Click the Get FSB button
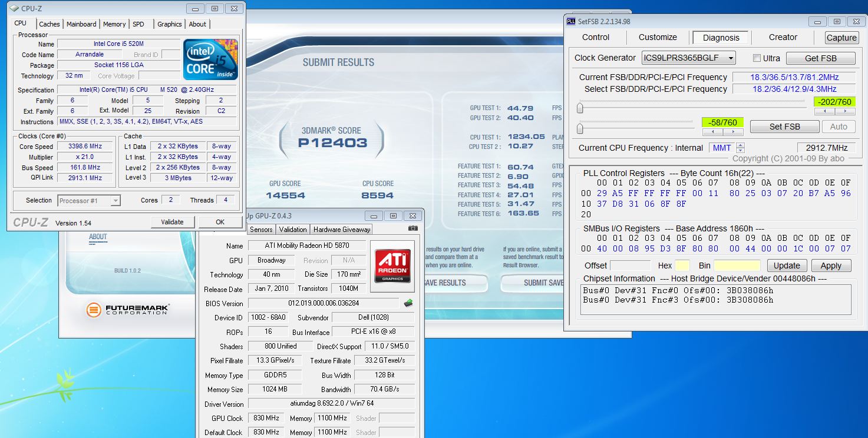 click(821, 58)
